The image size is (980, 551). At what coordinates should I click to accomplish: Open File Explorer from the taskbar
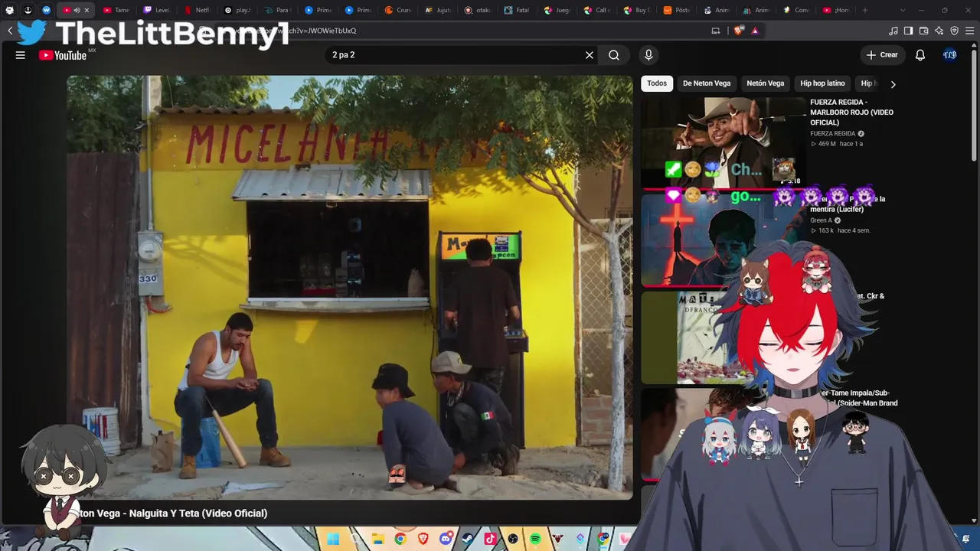pyautogui.click(x=377, y=540)
